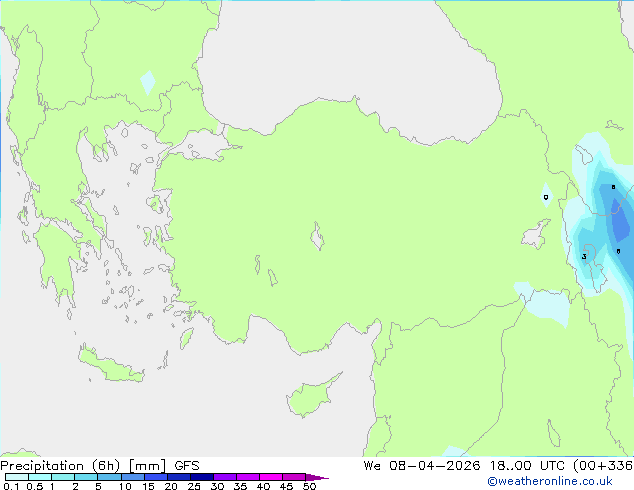Click the '(00+336' forecast offset text
This screenshot has height=490, width=634.
(x=603, y=466)
